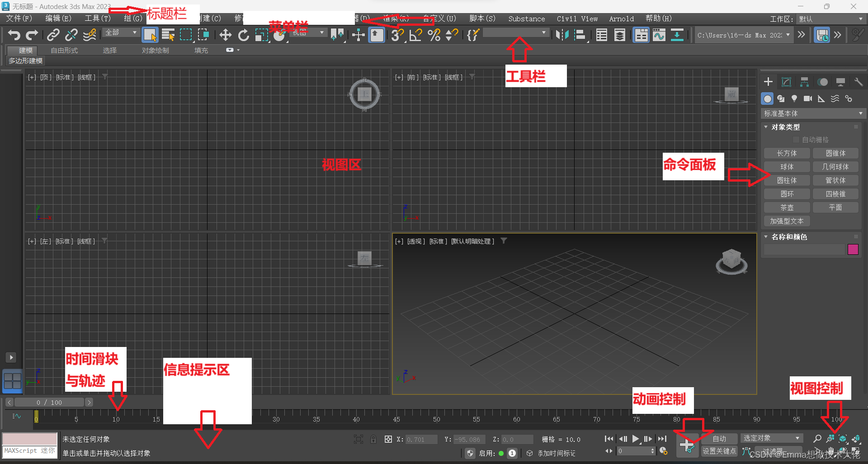Select the Link tool chain icon

click(53, 35)
